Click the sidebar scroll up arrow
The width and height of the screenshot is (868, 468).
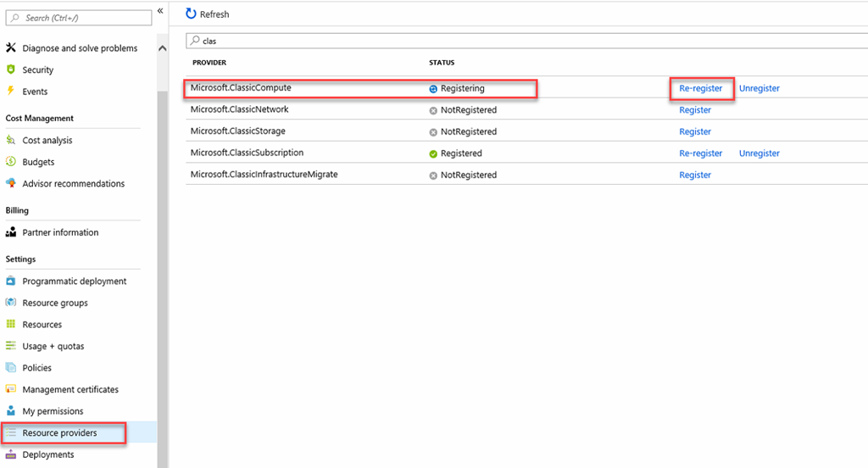pos(162,48)
